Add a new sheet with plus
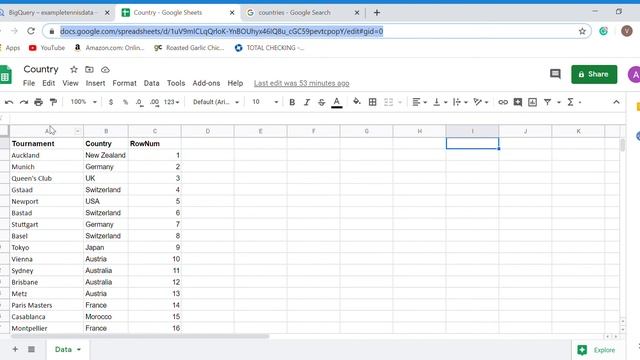 pyautogui.click(x=15, y=349)
